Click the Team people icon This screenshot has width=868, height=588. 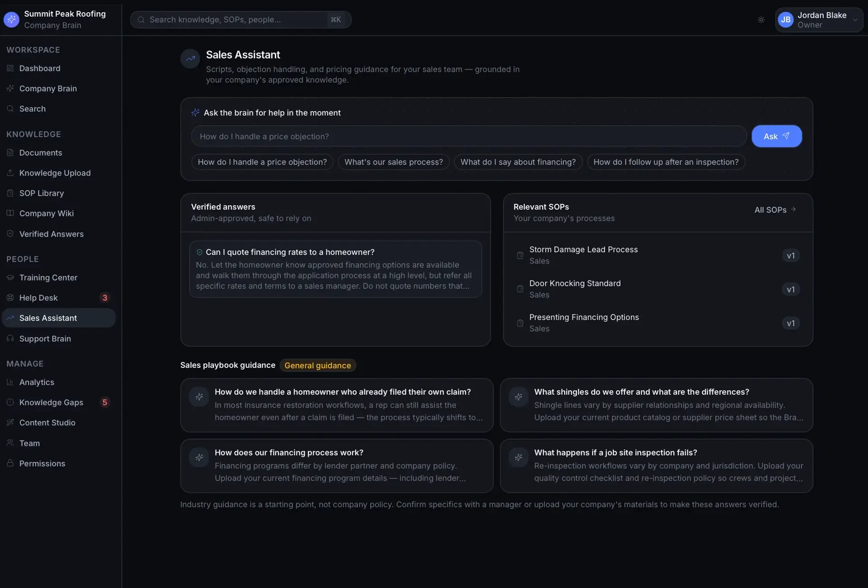10,443
